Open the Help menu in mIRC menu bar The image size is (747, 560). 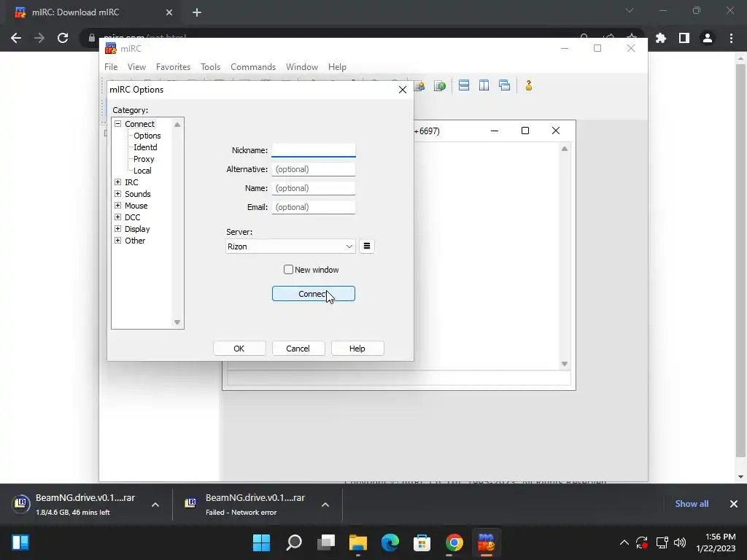tap(337, 67)
